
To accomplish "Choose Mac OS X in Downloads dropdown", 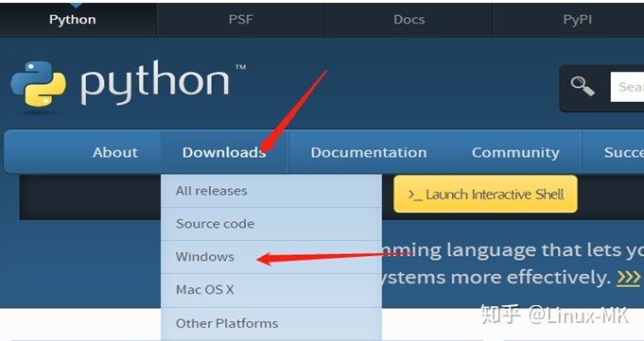I will [x=271, y=290].
